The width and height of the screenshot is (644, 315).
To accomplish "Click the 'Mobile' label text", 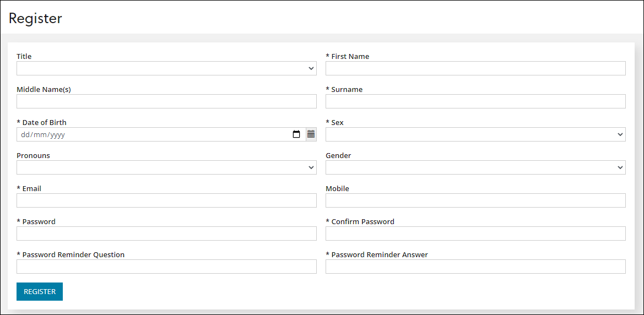I will coord(337,188).
